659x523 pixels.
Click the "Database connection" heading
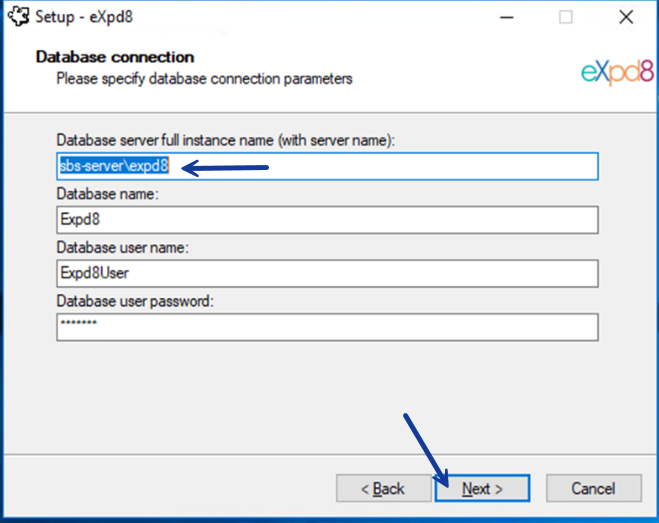114,57
